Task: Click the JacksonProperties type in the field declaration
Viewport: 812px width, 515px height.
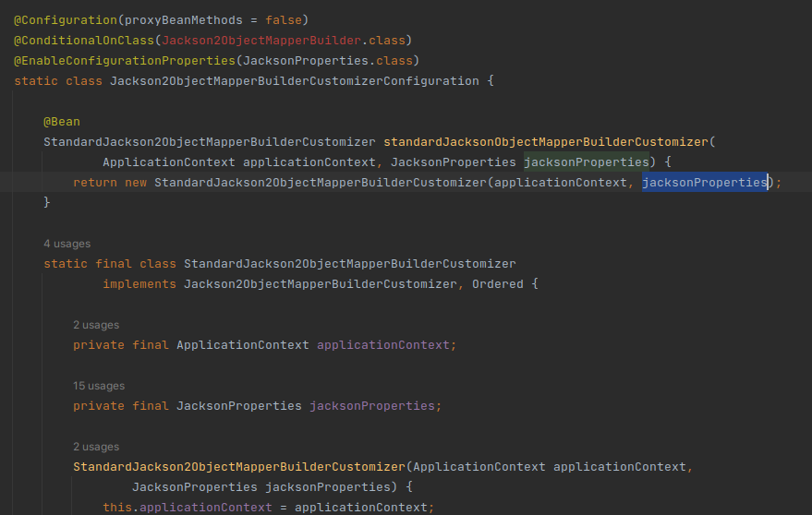Action: (238, 406)
